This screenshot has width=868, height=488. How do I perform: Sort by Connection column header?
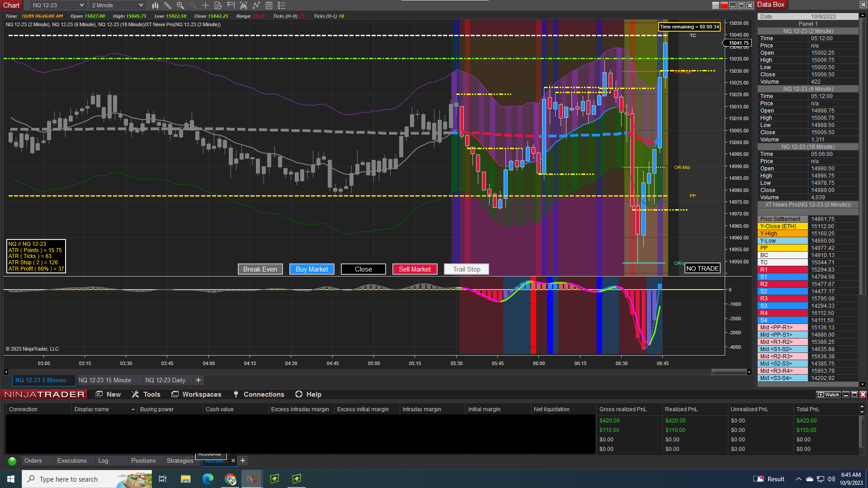[x=39, y=409]
